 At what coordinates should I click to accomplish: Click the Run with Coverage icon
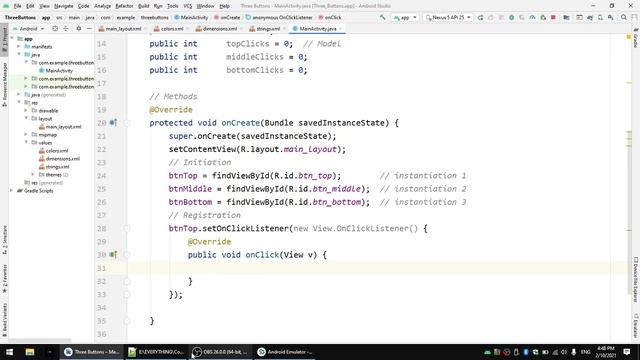[x=522, y=18]
